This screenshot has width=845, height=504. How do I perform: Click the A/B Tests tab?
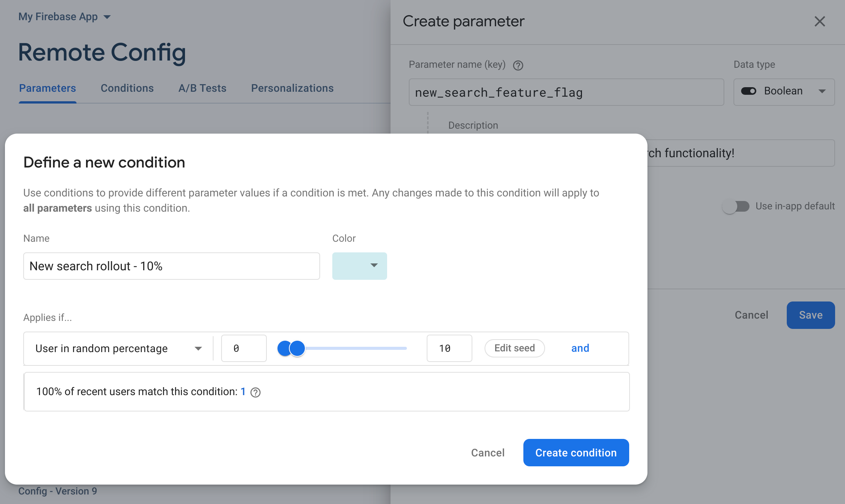pyautogui.click(x=202, y=88)
